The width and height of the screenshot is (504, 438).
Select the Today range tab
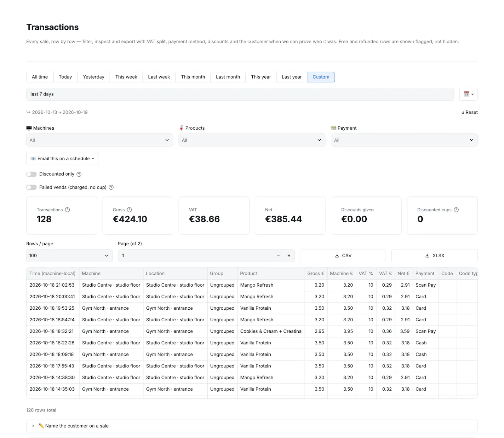(65, 77)
